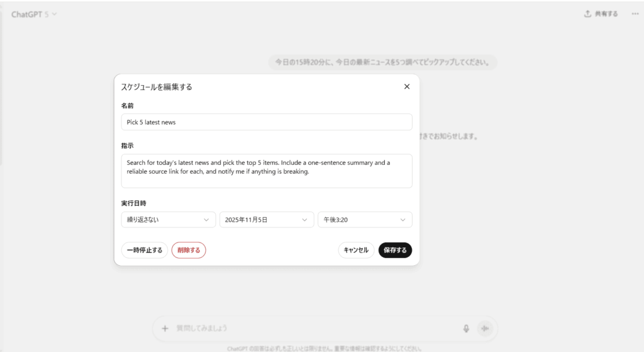Screen dimensions: 644x352
Task: Click the スケジュールを編集する dialog title
Action: click(x=157, y=87)
